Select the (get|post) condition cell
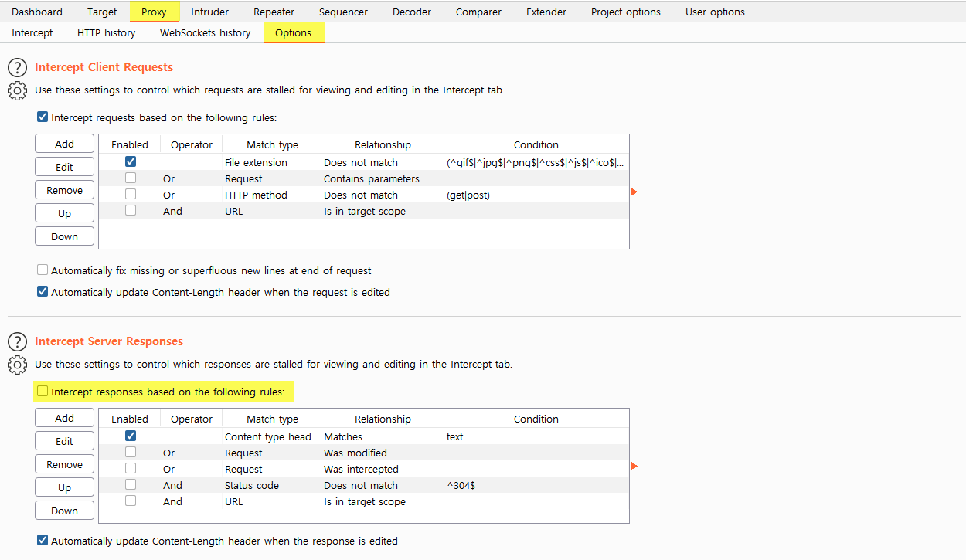Screen dimensions: 966x560 point(536,195)
